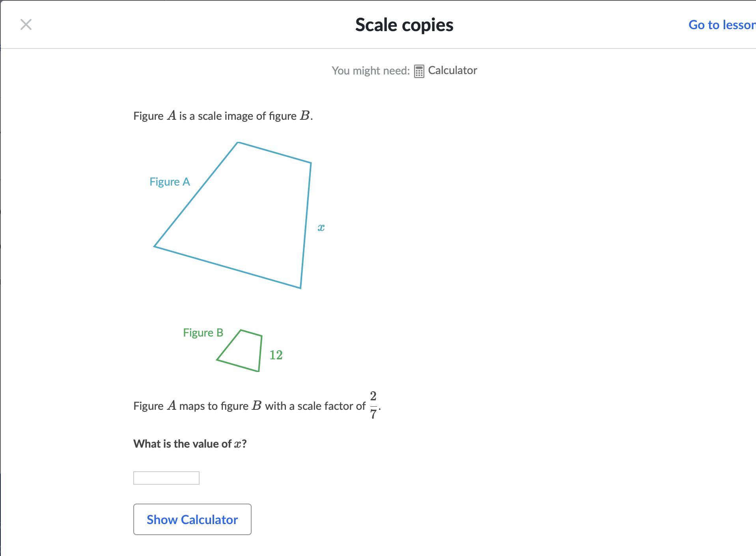Click the blue Figure A label

click(x=170, y=182)
